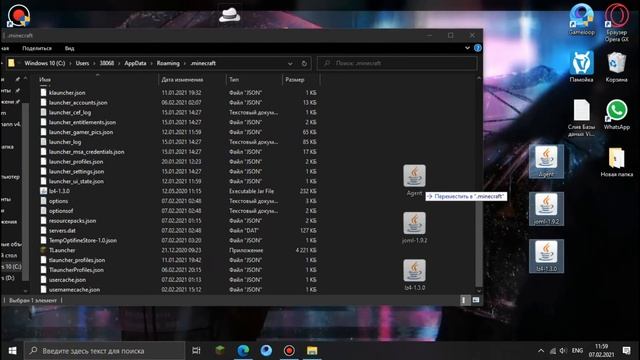Open the notification center icon
640x360 pixels.
tap(627, 351)
